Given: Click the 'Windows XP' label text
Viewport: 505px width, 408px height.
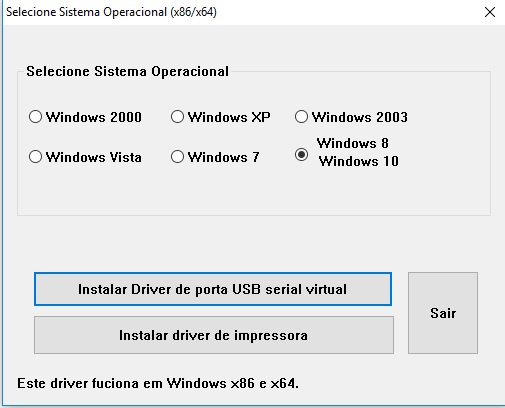Looking at the screenshot, I should [229, 117].
